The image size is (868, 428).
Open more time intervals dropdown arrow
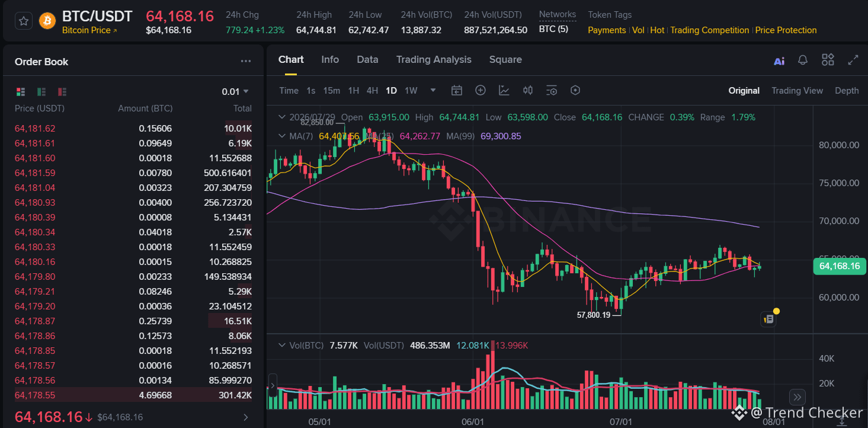[433, 91]
